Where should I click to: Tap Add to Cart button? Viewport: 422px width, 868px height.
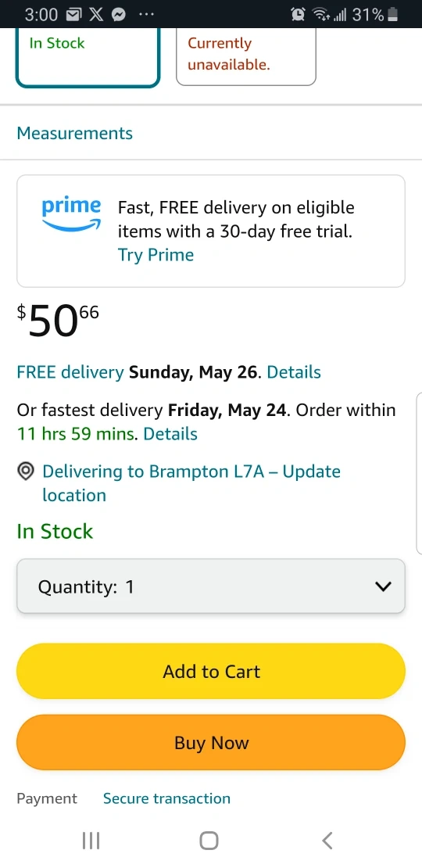(211, 671)
